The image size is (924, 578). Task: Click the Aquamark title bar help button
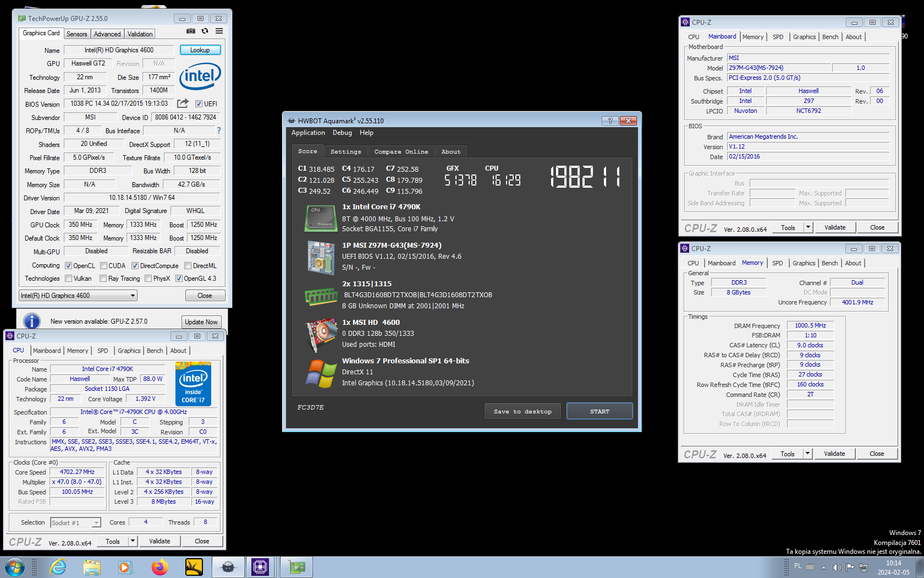[609, 121]
